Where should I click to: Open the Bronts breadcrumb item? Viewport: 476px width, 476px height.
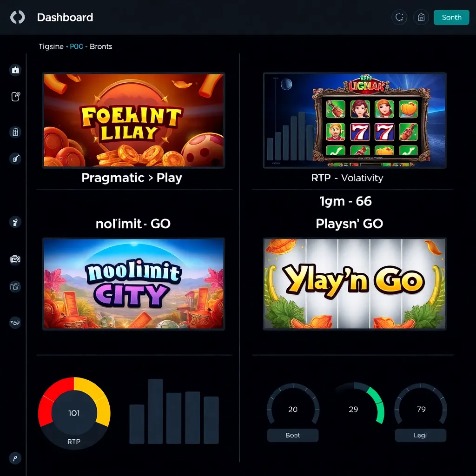click(101, 46)
